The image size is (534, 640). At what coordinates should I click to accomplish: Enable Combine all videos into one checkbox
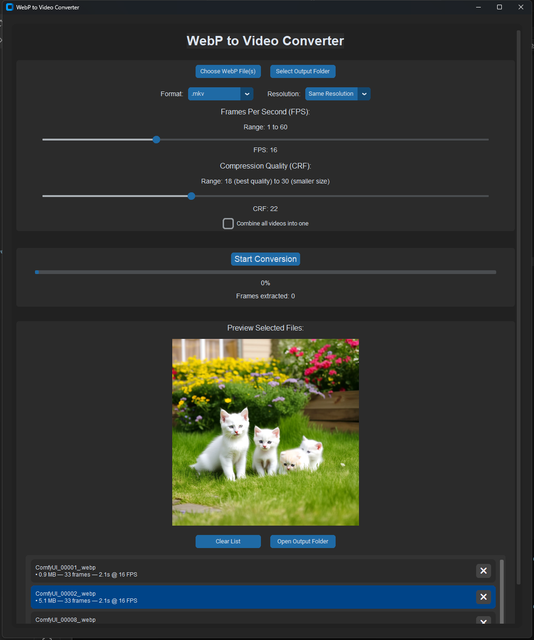pos(228,223)
